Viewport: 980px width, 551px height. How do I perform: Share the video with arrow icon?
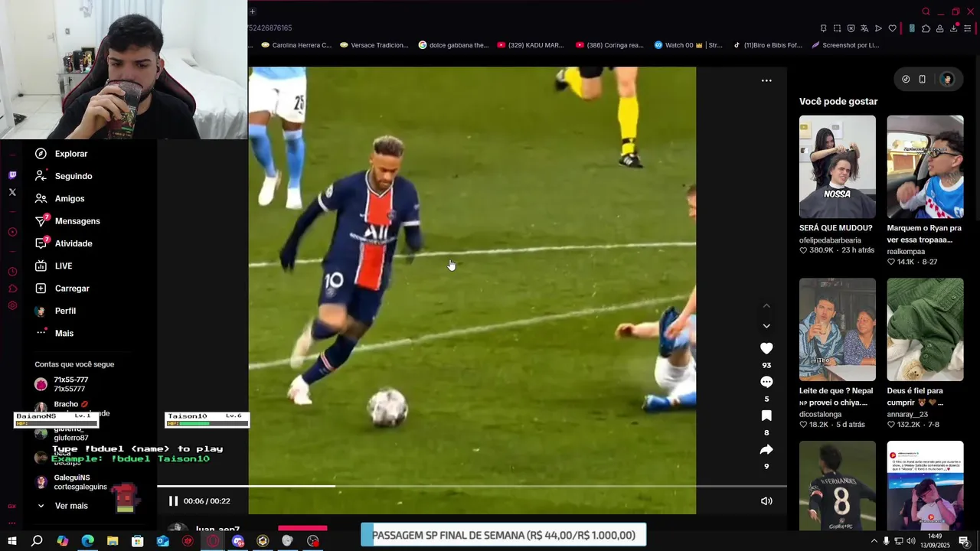coord(766,449)
